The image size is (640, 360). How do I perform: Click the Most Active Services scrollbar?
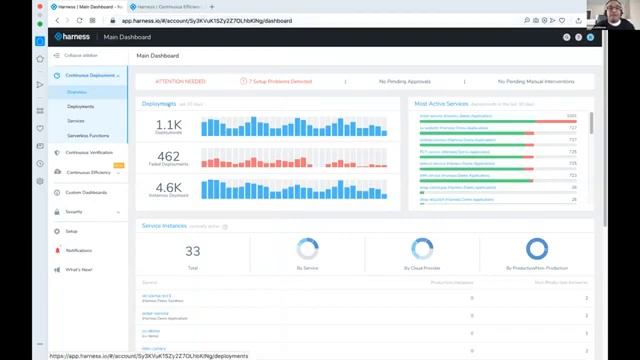[591, 122]
